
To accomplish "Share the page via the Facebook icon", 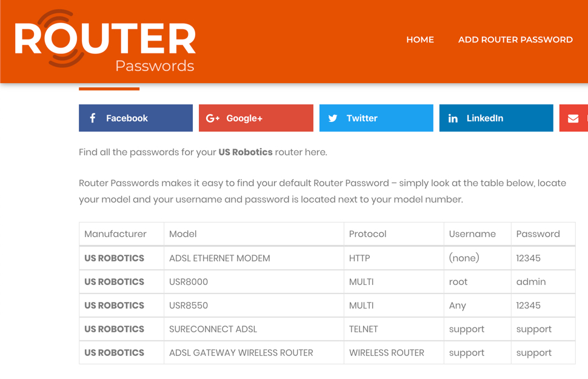I will (x=92, y=118).
